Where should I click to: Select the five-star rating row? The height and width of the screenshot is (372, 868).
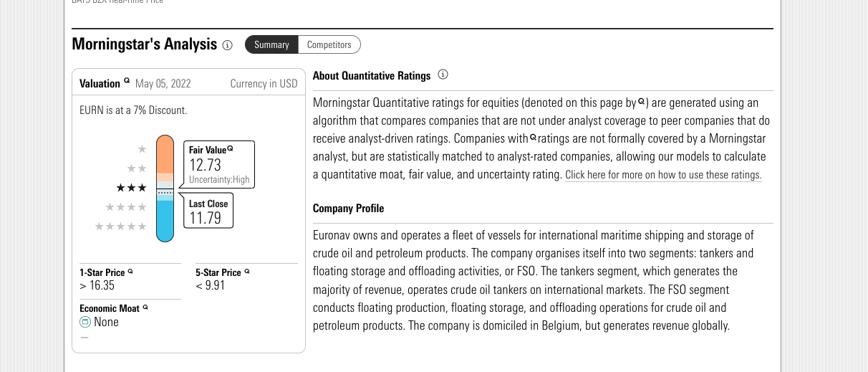tap(121, 226)
